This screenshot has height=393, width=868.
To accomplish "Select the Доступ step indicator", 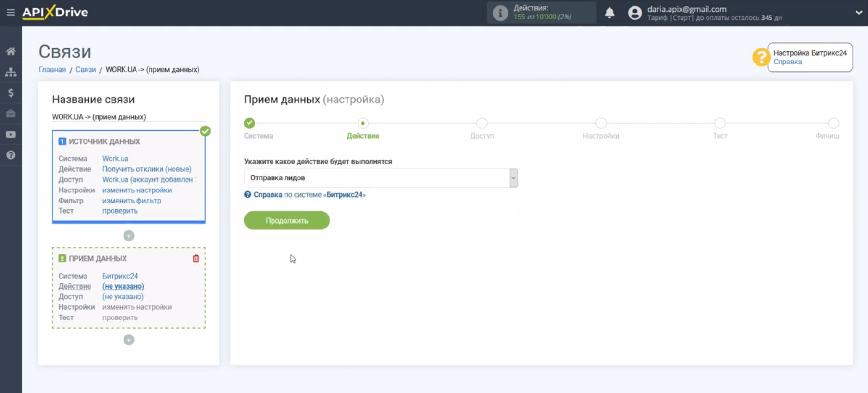I will [482, 124].
